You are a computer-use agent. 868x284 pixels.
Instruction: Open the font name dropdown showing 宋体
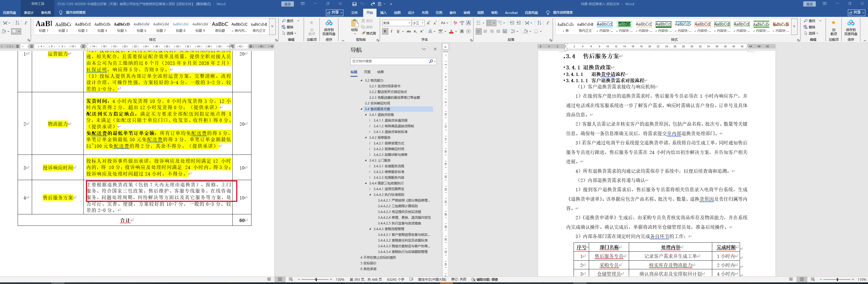(409, 23)
